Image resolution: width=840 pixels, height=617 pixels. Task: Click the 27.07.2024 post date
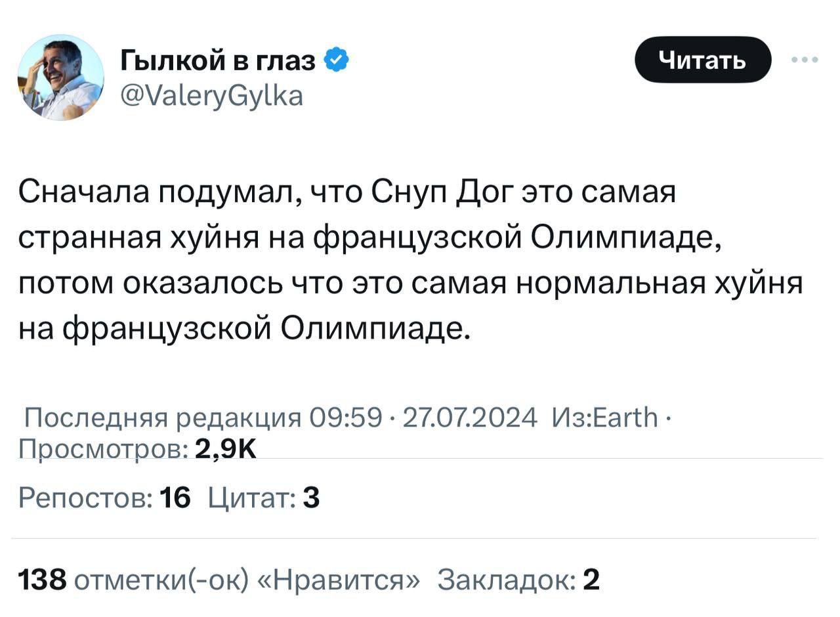[x=471, y=417]
